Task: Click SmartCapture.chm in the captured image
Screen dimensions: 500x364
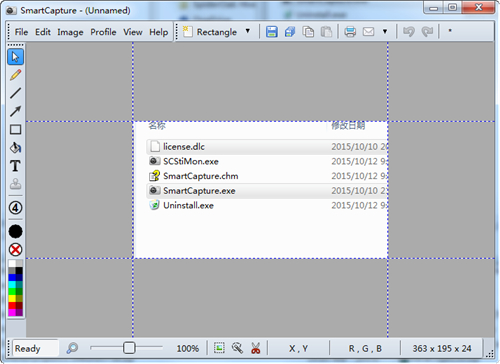Action: (201, 176)
